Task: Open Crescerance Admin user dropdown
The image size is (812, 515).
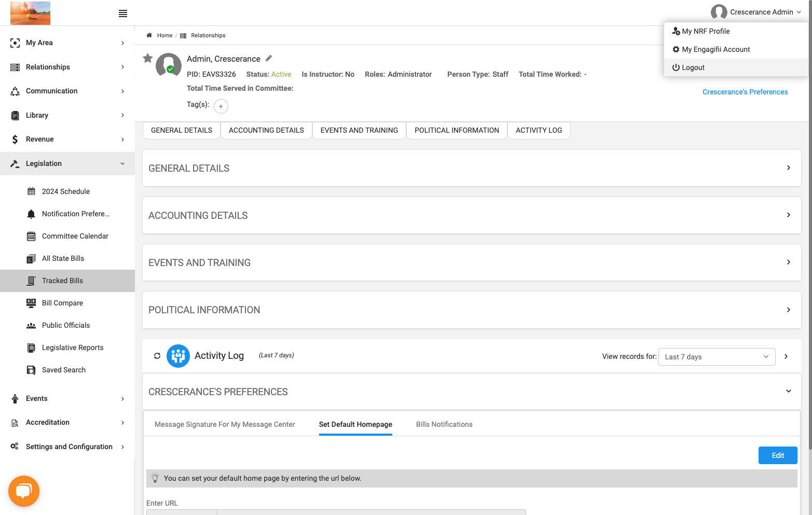Action: [756, 12]
